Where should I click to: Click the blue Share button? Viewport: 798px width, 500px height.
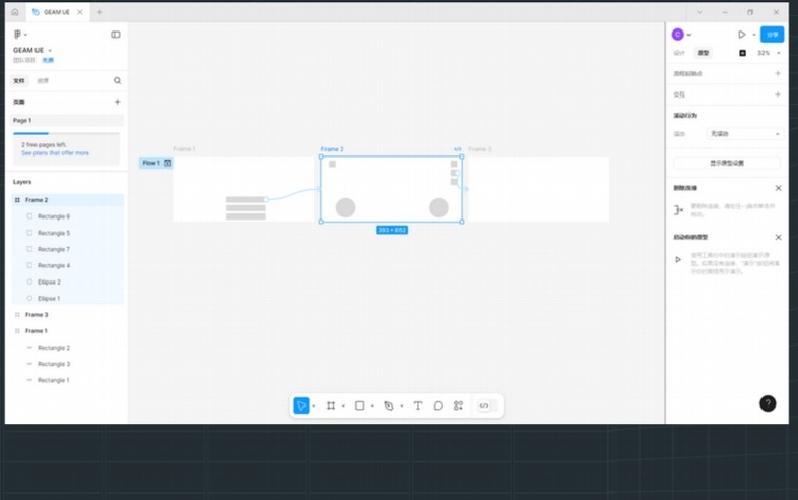coord(772,35)
